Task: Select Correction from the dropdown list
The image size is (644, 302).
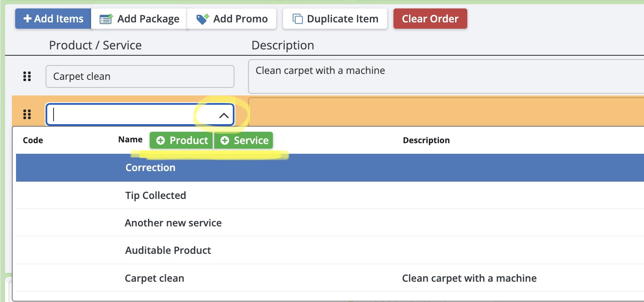Action: pos(151,168)
